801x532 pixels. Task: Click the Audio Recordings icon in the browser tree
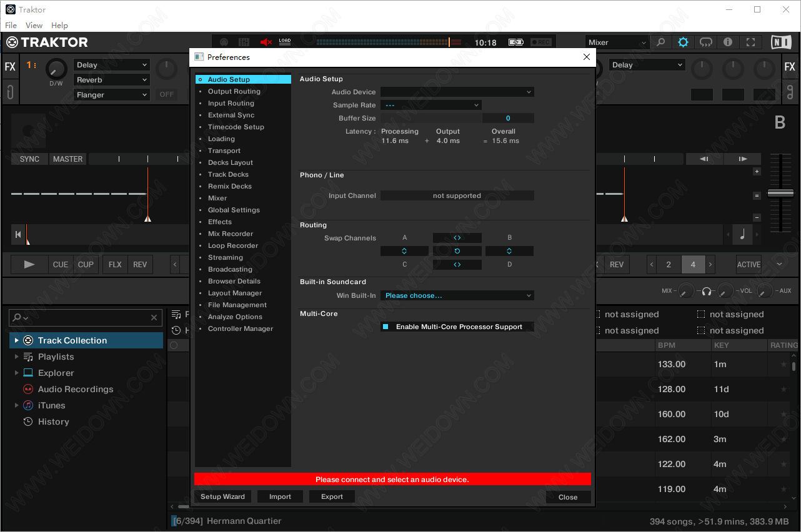[x=28, y=389]
